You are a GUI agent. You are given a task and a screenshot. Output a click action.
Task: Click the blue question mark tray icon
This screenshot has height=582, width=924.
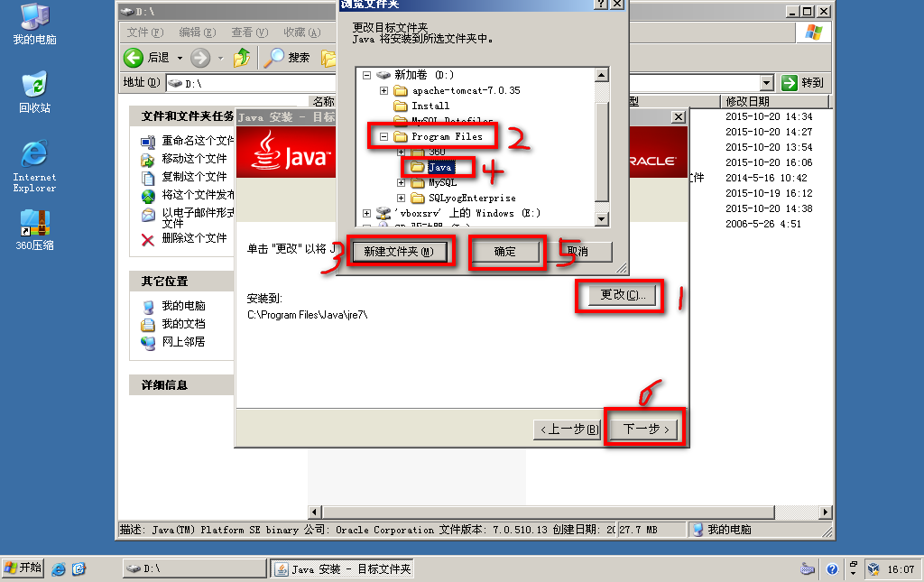[832, 569]
